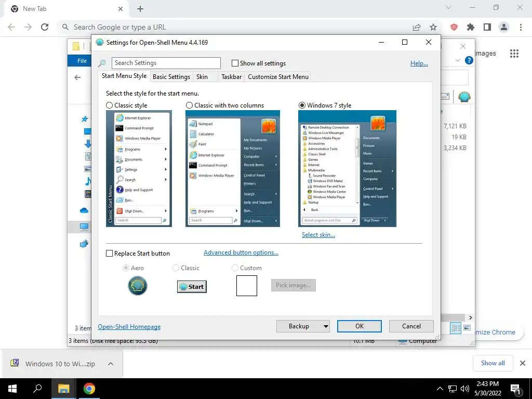
Task: Open File Explorer from the taskbar
Action: [x=63, y=389]
